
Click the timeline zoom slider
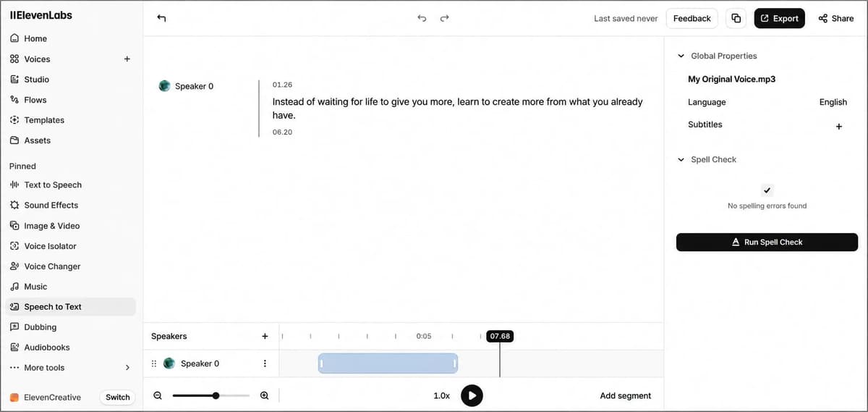click(210, 395)
